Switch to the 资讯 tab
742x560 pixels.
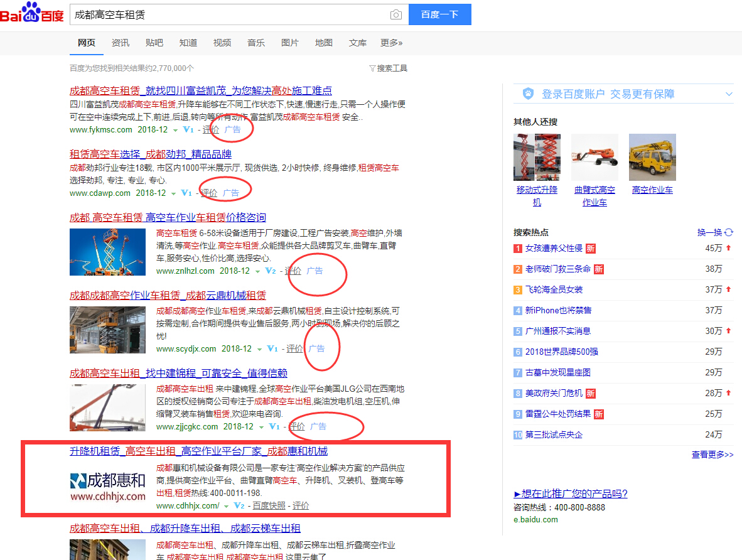[120, 43]
